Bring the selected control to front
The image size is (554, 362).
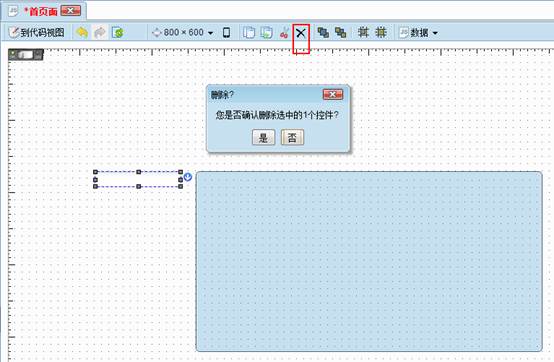pyautogui.click(x=323, y=32)
